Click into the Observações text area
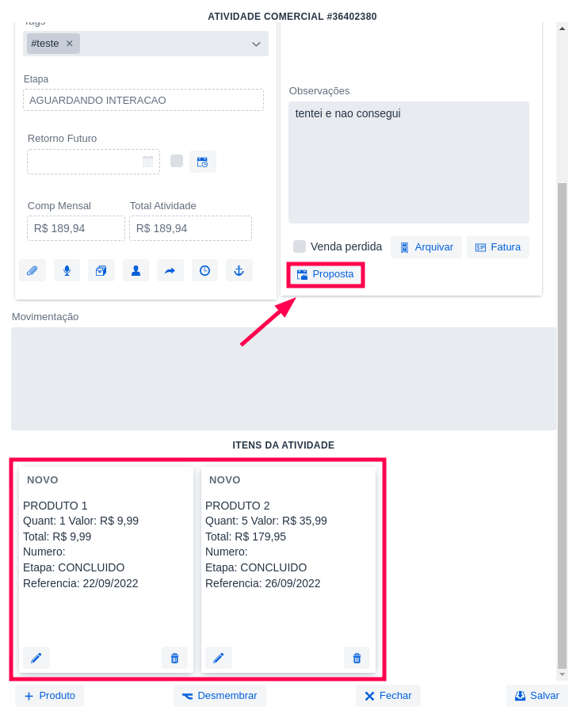The height and width of the screenshot is (714, 588). (408, 162)
